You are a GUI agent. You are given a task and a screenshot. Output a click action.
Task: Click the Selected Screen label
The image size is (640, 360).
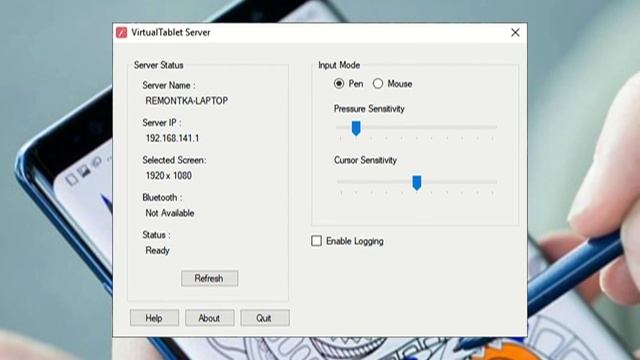174,160
